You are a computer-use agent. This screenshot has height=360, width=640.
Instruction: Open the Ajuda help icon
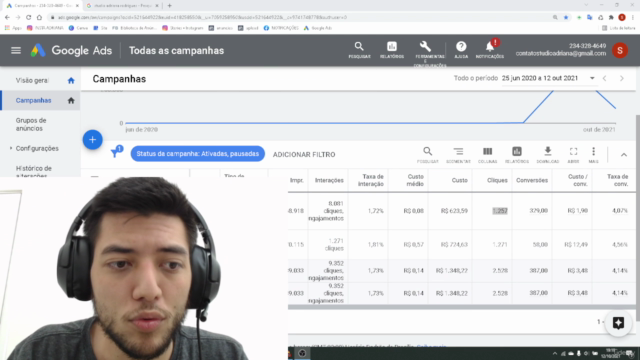click(461, 50)
